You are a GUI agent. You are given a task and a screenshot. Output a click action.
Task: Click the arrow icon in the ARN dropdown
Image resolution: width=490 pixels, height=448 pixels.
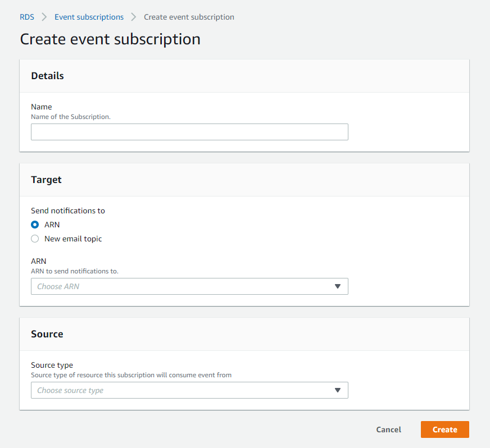338,286
